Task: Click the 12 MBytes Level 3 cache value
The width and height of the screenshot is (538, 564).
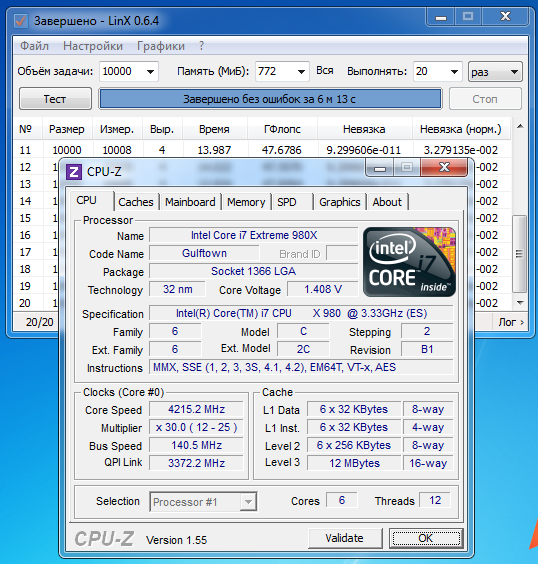Action: pos(354,463)
